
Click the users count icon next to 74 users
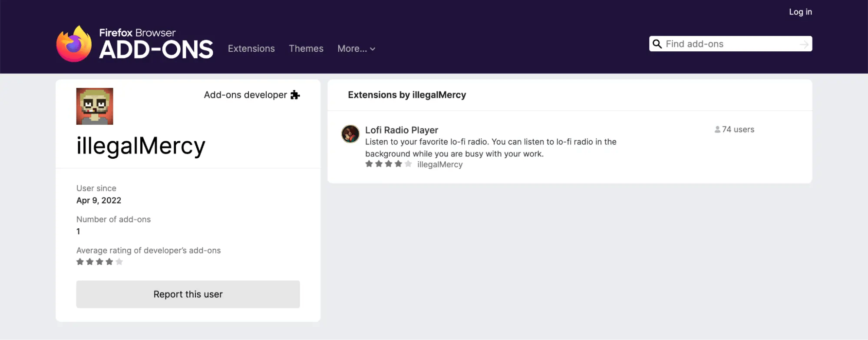[717, 129]
